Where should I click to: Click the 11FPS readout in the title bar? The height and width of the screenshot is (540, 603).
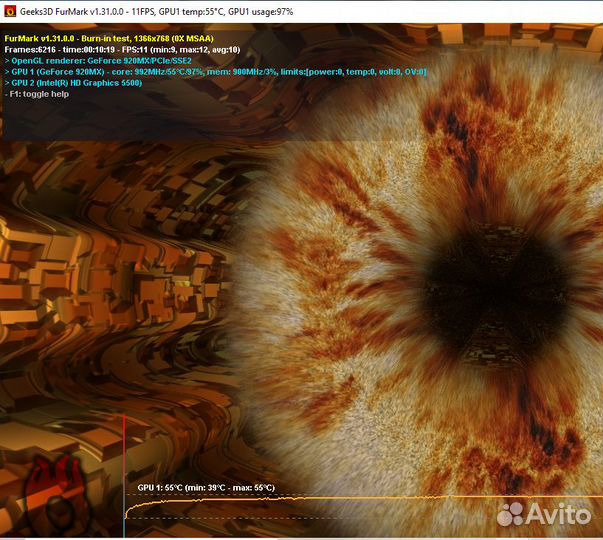tap(154, 10)
